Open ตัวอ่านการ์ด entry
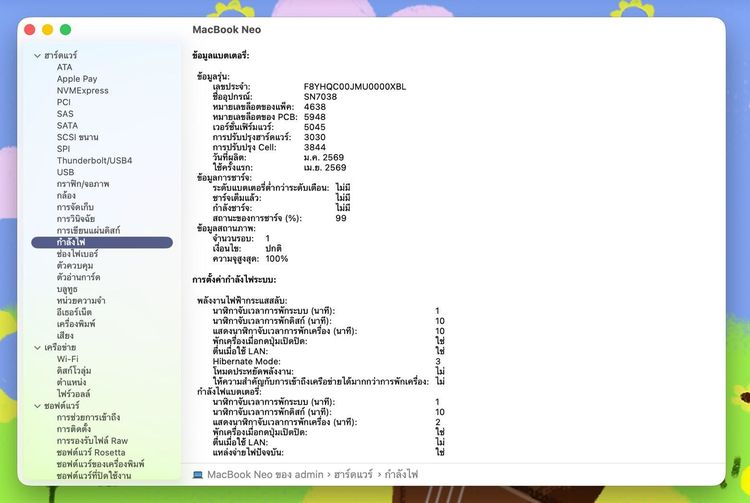Viewport: 750px width, 503px height. point(78,277)
